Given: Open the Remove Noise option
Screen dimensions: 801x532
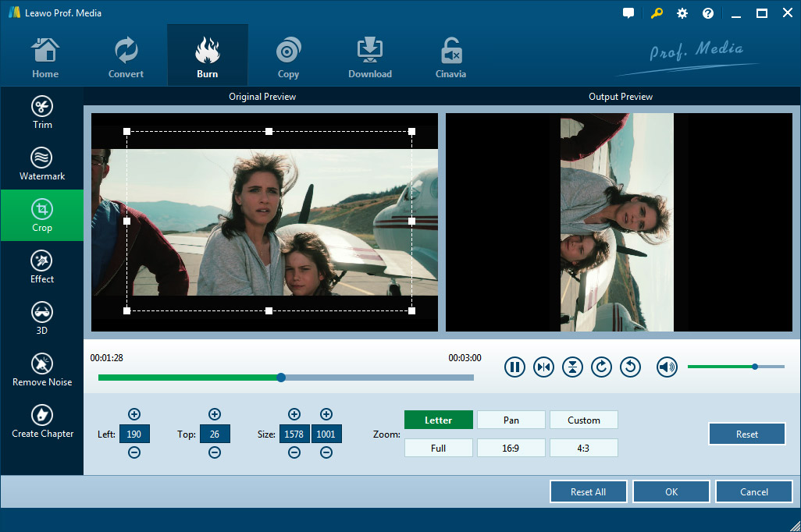Looking at the screenshot, I should pos(42,371).
